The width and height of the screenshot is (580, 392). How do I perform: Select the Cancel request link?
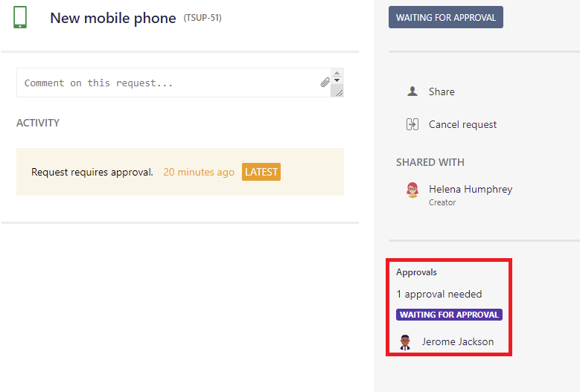tap(462, 124)
